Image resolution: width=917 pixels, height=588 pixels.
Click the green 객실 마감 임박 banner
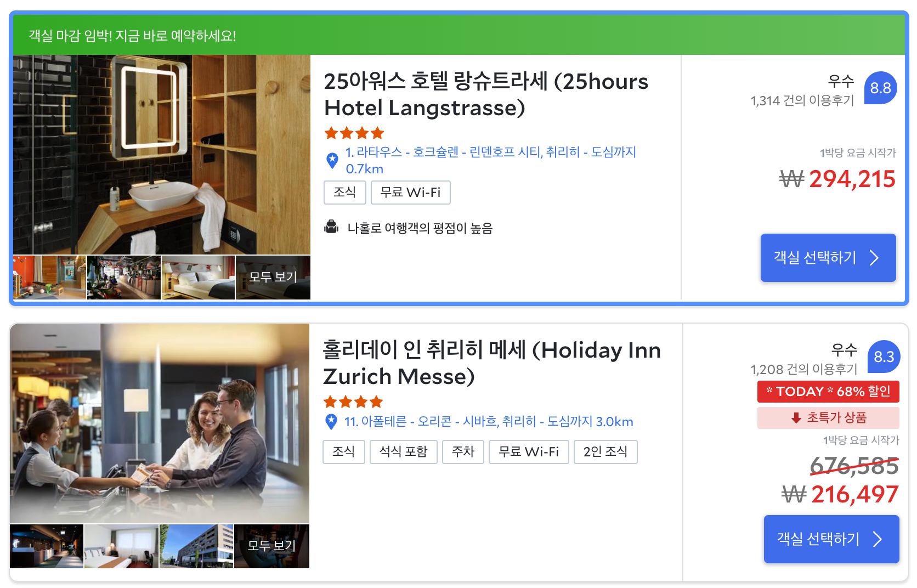coord(459,35)
